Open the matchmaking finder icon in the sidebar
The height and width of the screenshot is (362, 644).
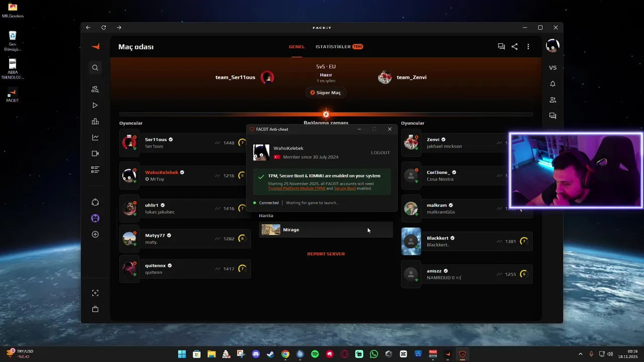[95, 89]
